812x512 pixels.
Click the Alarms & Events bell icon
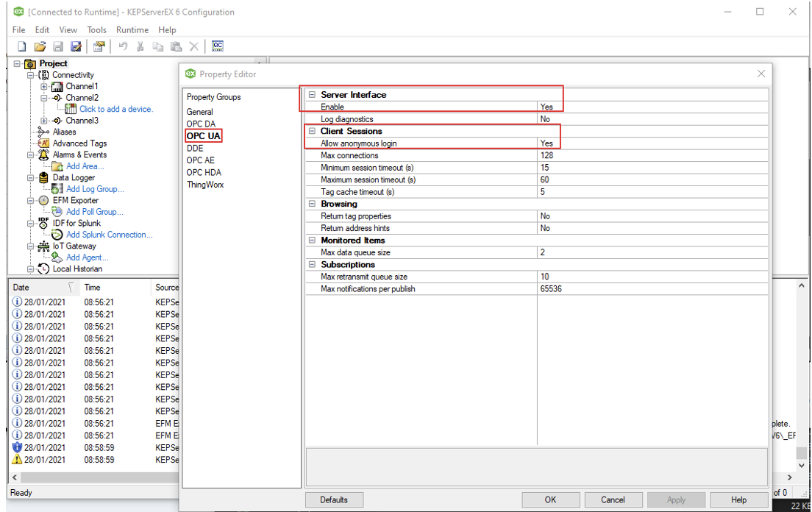pyautogui.click(x=43, y=154)
